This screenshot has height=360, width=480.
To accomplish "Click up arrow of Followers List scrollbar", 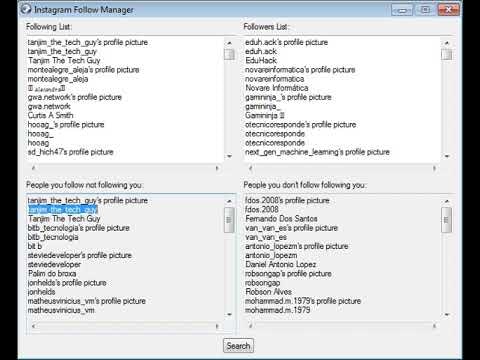I will tap(447, 43).
